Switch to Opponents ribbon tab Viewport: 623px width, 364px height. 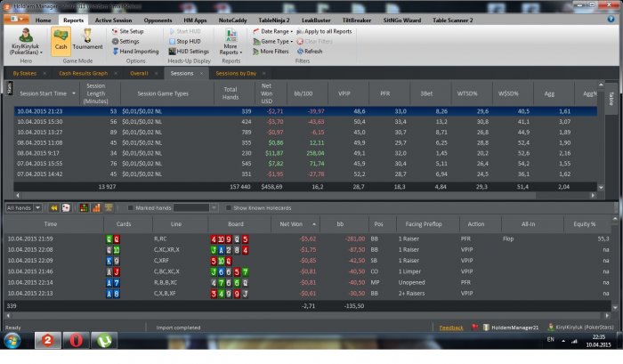[158, 20]
